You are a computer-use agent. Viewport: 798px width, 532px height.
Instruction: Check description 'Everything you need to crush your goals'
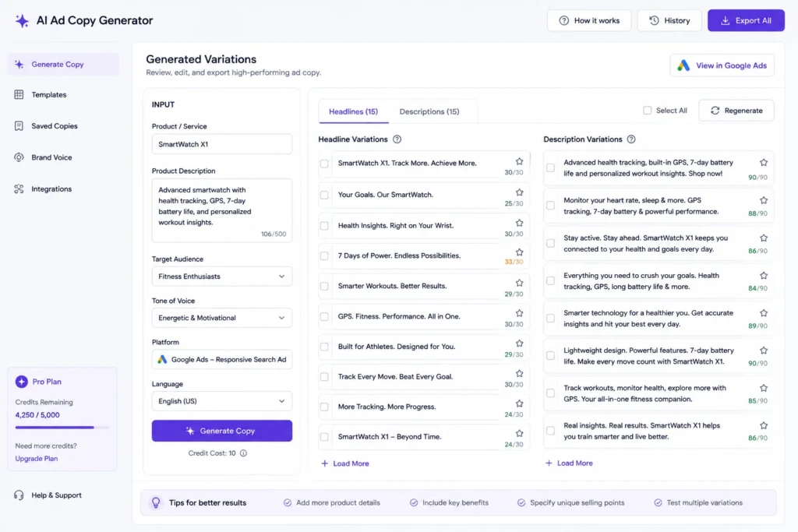click(550, 280)
